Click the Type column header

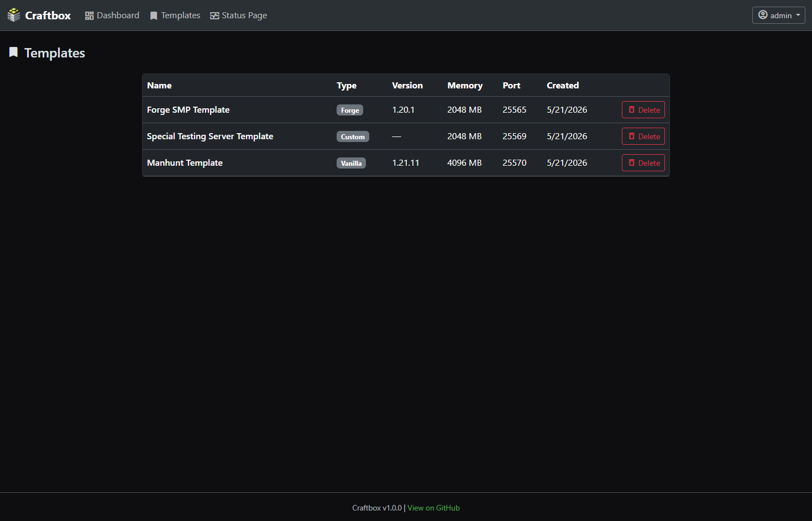pos(347,86)
